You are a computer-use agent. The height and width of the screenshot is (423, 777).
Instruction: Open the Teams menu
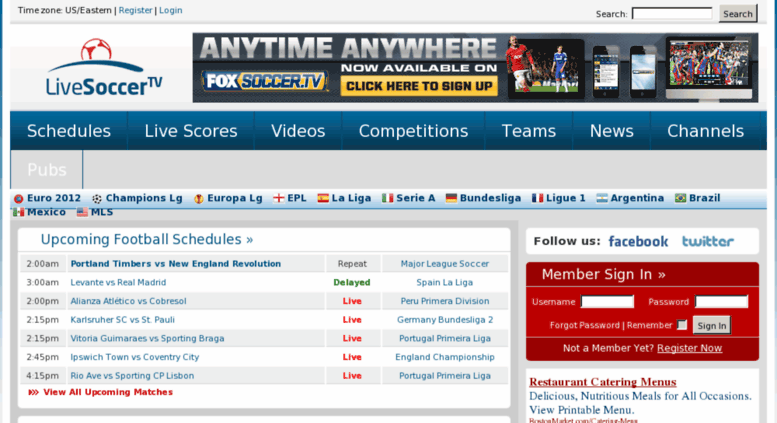click(x=529, y=131)
